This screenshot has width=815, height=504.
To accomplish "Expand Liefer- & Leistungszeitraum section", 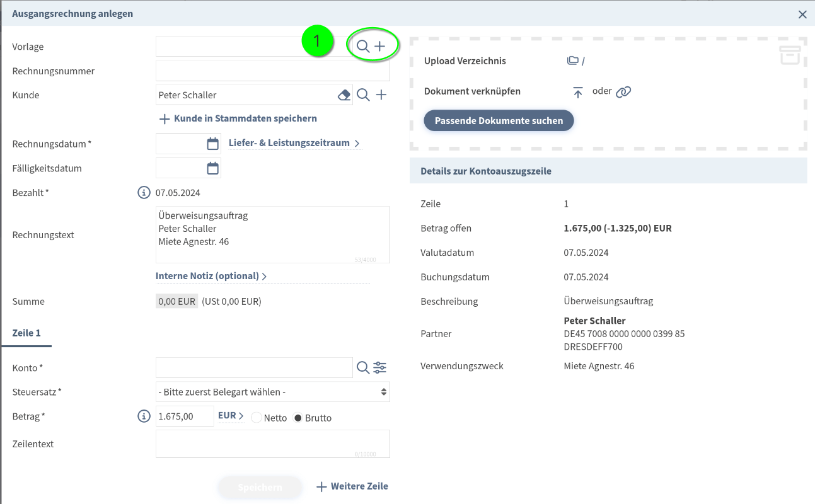I will click(294, 143).
